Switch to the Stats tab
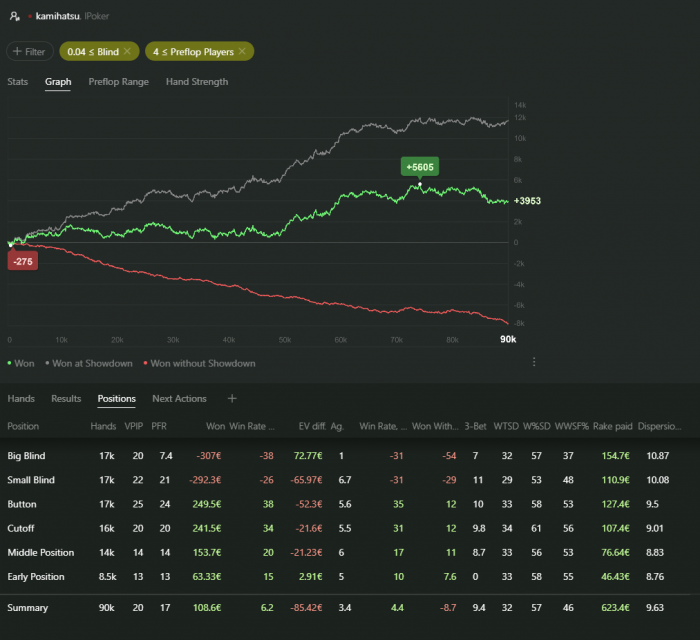 [18, 82]
